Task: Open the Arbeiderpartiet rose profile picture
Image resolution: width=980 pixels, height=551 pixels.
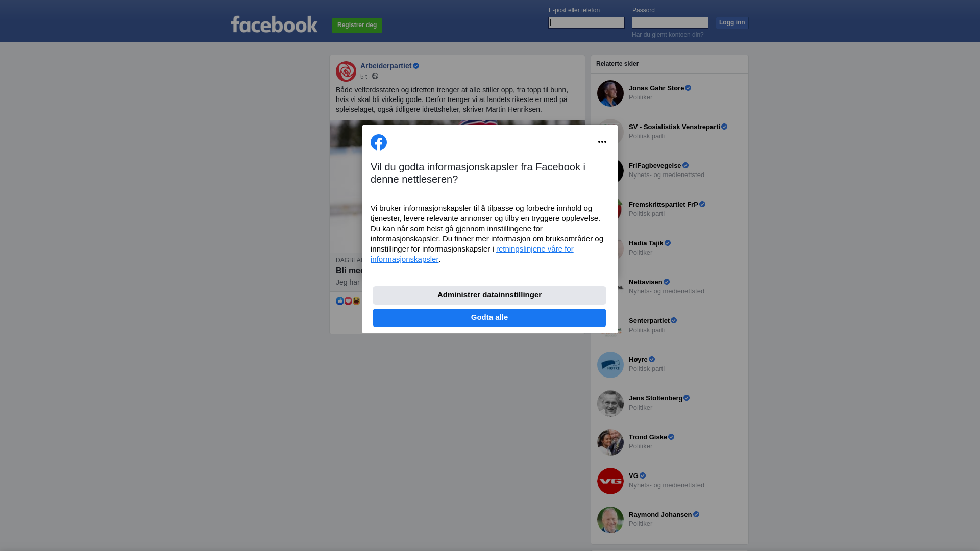Action: [346, 71]
